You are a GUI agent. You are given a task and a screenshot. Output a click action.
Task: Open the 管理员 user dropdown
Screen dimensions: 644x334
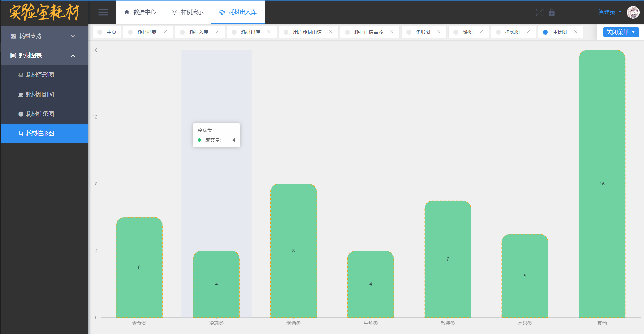click(x=609, y=12)
